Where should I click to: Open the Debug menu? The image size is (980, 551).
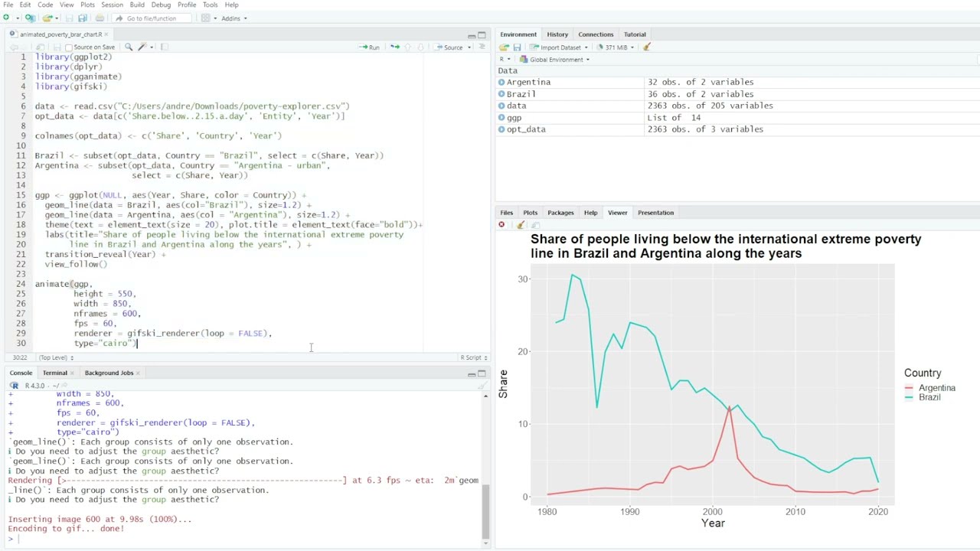coord(161,5)
